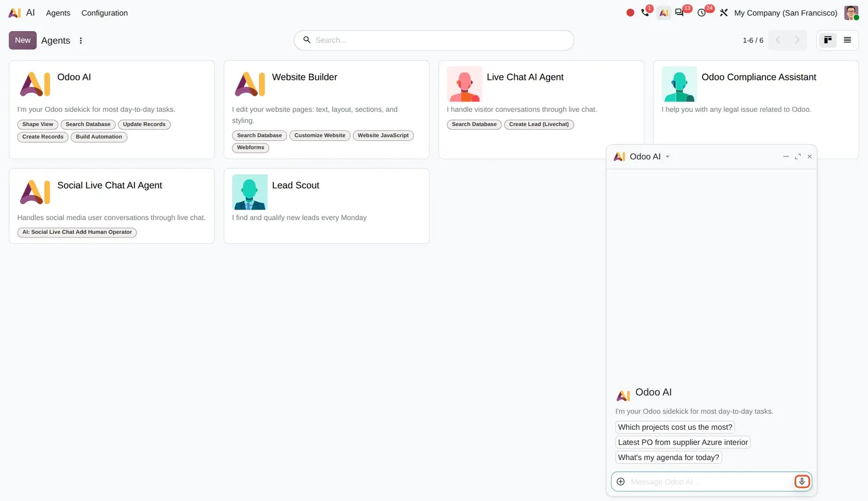Focus the Message Odoo AI input
The image size is (868, 501).
(711, 481)
